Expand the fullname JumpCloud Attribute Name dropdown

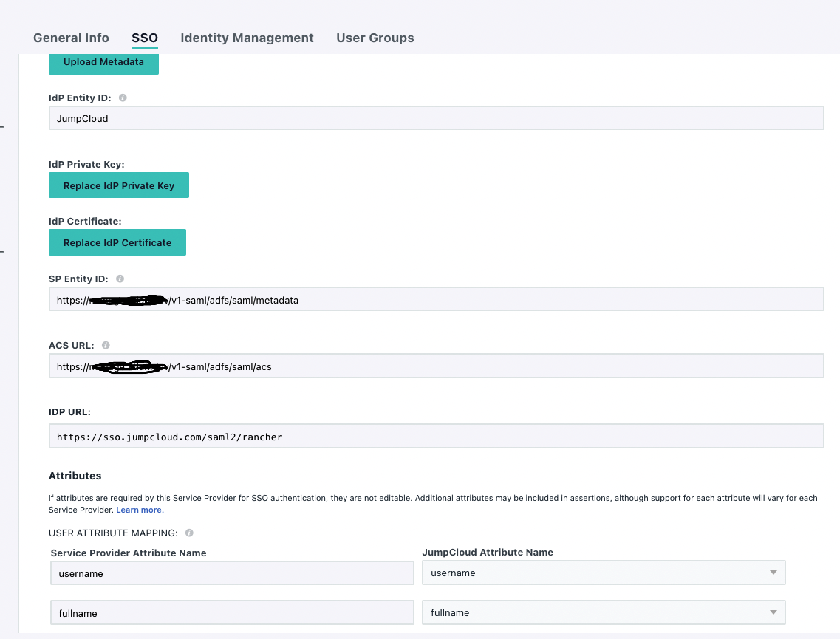pos(773,612)
